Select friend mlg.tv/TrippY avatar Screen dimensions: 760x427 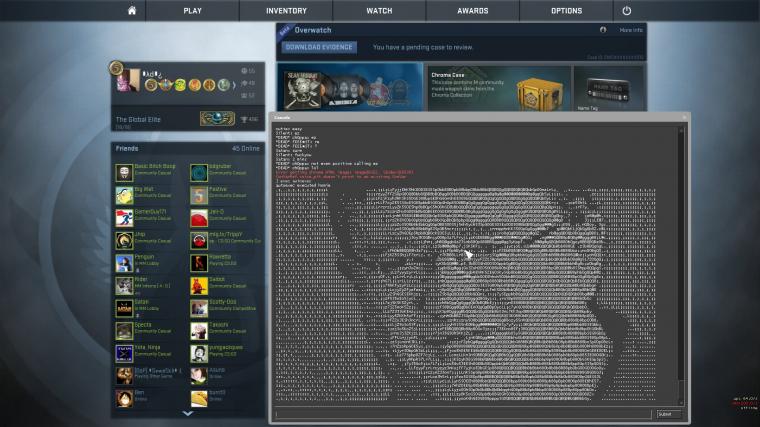click(x=199, y=240)
